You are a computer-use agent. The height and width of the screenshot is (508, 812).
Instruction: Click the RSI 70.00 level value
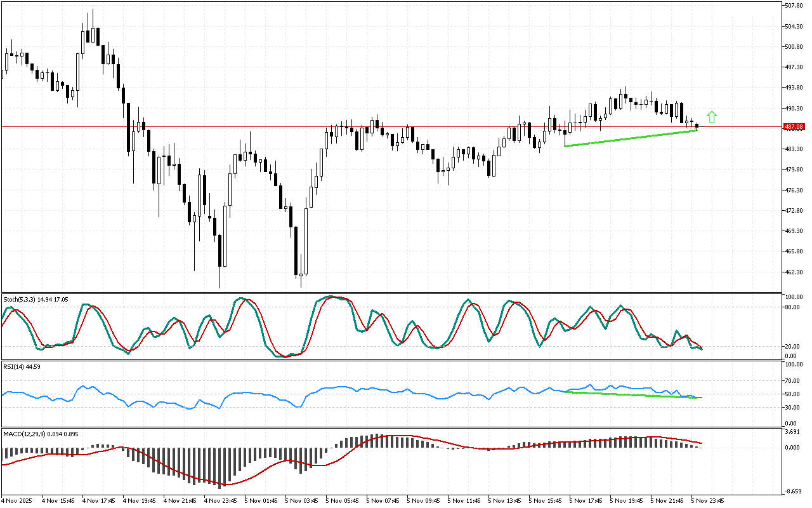pyautogui.click(x=793, y=381)
